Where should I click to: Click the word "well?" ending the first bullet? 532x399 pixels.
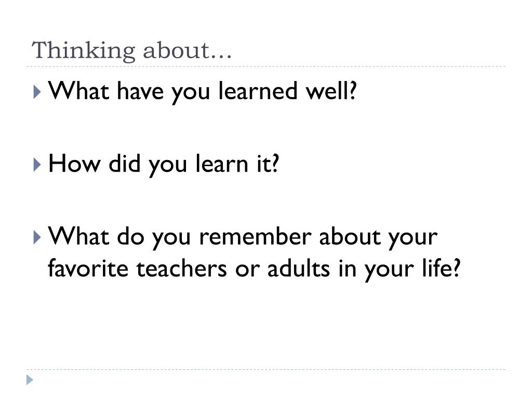click(331, 91)
